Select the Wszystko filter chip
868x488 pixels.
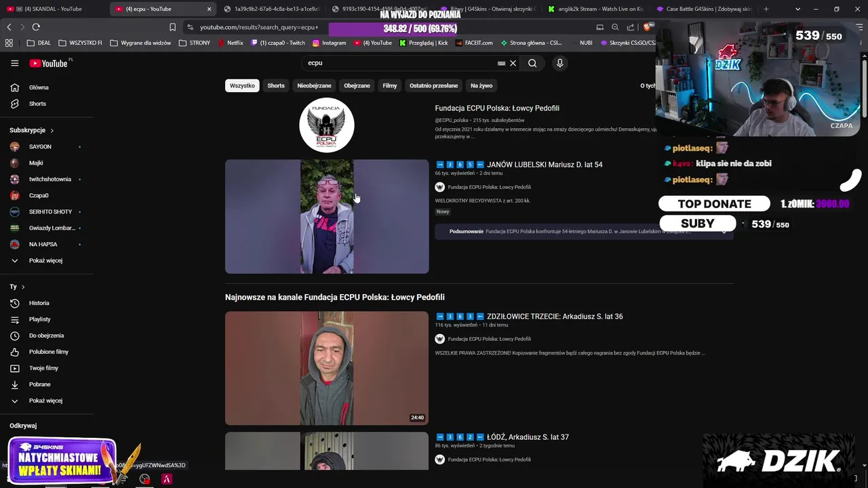242,85
